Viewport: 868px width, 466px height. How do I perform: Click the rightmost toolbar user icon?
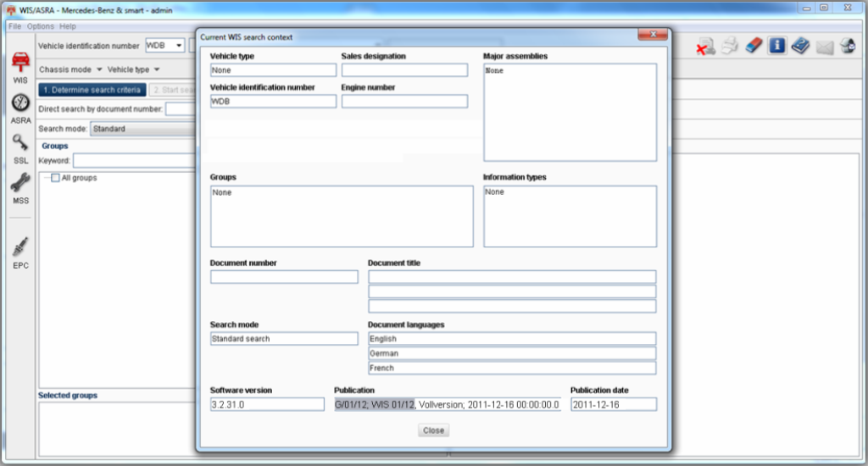(x=848, y=46)
